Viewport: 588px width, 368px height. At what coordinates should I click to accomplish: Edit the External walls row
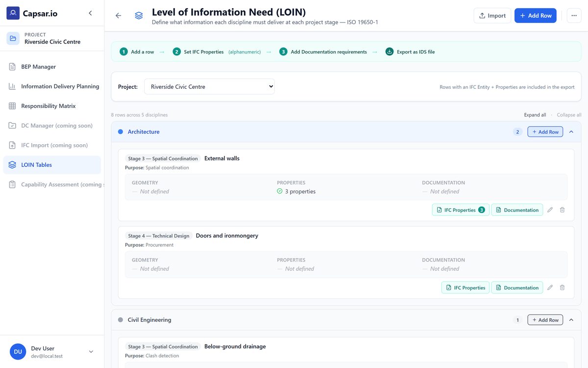[x=550, y=210]
